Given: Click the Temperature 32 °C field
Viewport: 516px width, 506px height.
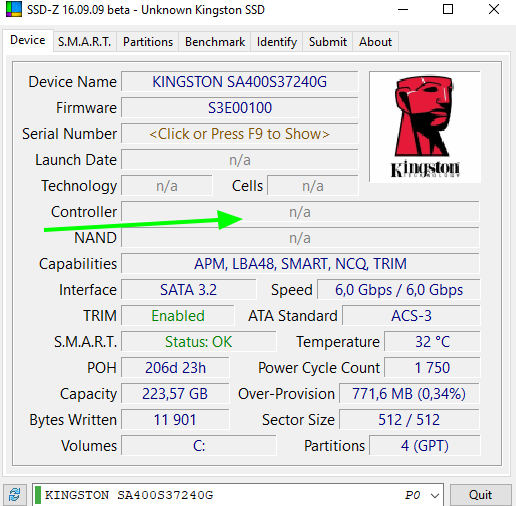Looking at the screenshot, I should [x=432, y=342].
